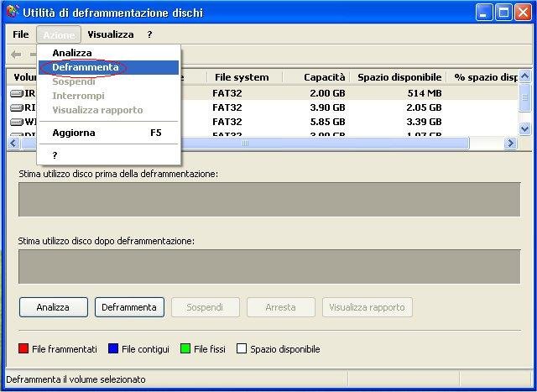Click the 5.85 GB capacity cell
Viewport: 537px width, 392px height.
click(x=327, y=122)
